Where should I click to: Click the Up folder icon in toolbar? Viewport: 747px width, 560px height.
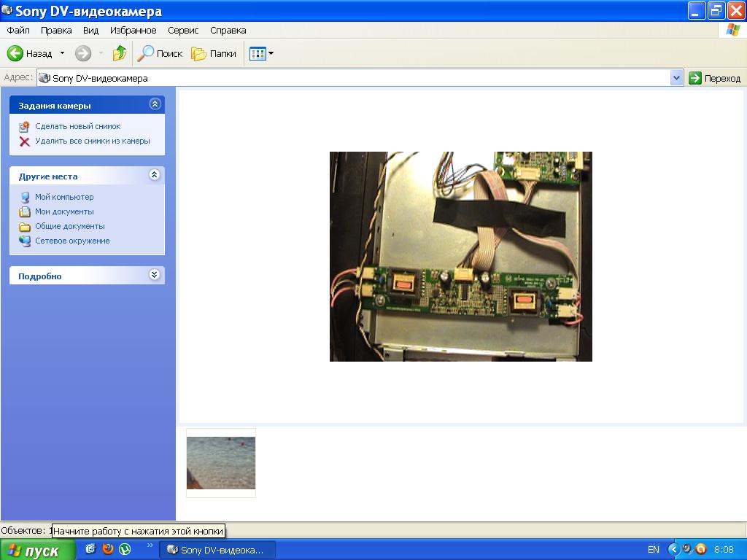click(x=120, y=53)
